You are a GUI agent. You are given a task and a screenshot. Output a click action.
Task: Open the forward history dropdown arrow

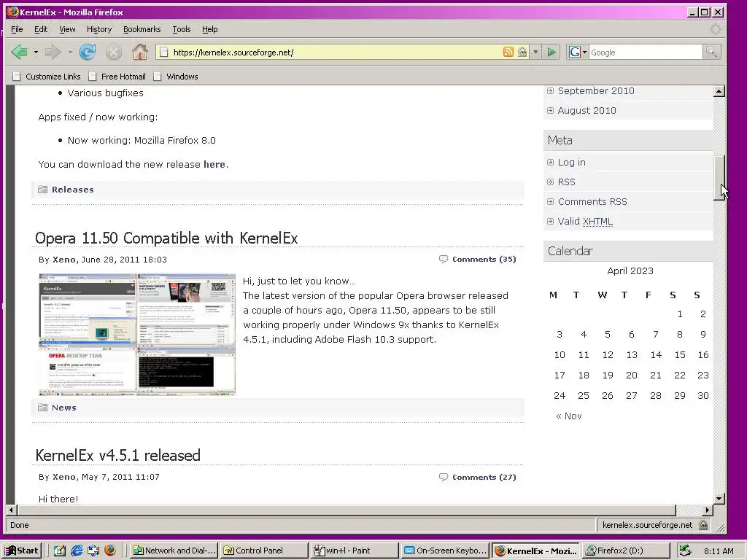click(70, 52)
